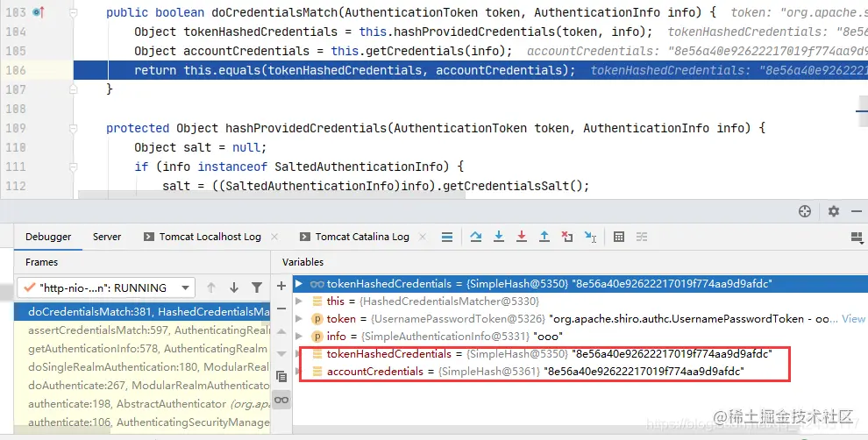Close the Tomcat Localhost Log tab
This screenshot has height=440, width=868.
(274, 237)
